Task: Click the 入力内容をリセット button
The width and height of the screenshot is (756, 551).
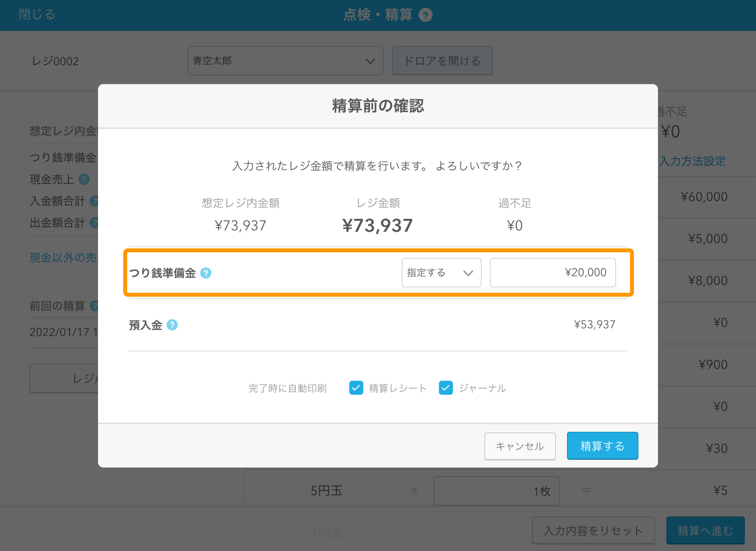Action: 593,531
